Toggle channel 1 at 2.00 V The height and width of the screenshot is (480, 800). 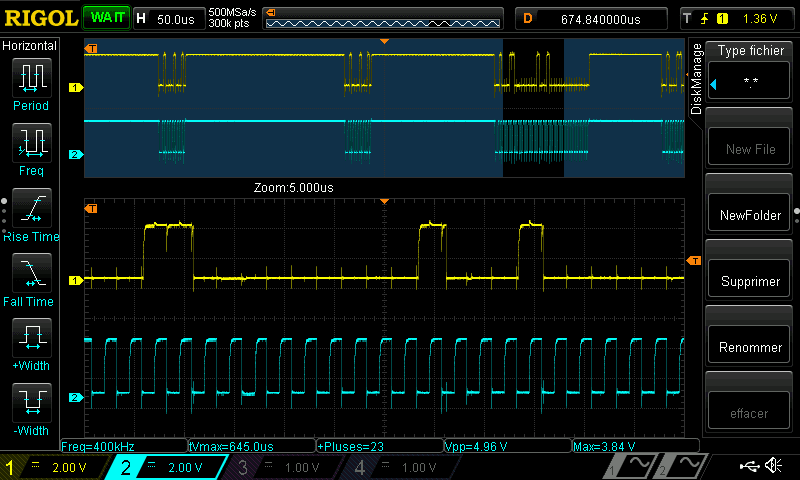coord(55,467)
